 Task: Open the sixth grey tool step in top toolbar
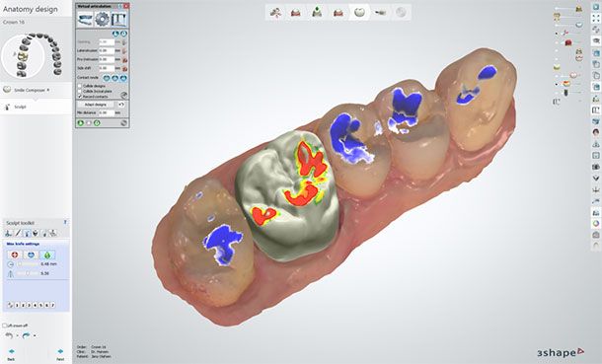click(380, 12)
